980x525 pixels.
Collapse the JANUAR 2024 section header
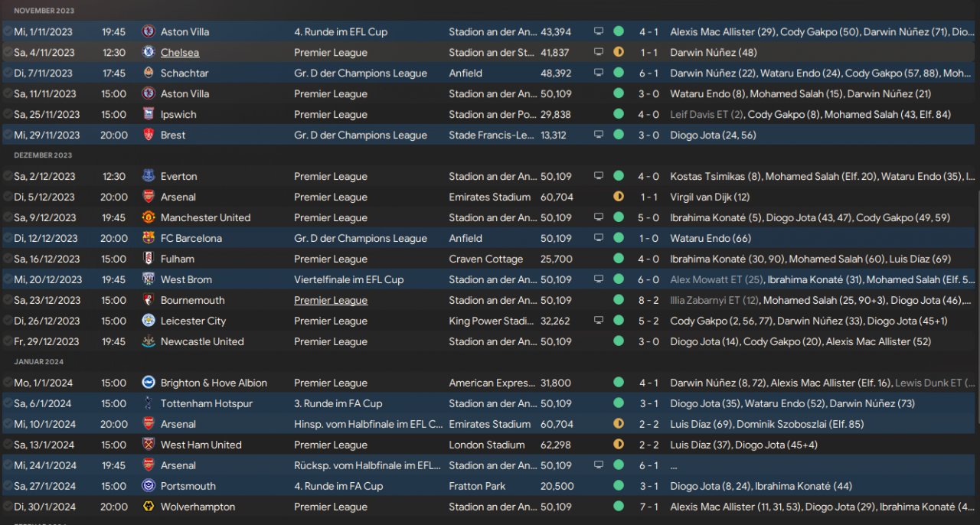coord(38,362)
